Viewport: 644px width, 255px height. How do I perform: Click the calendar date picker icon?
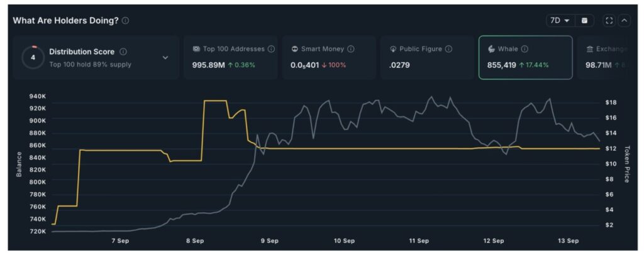584,21
